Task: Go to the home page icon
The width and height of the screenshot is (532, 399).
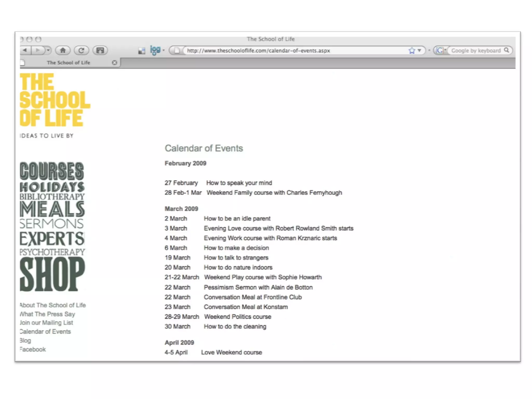Action: pyautogui.click(x=63, y=50)
